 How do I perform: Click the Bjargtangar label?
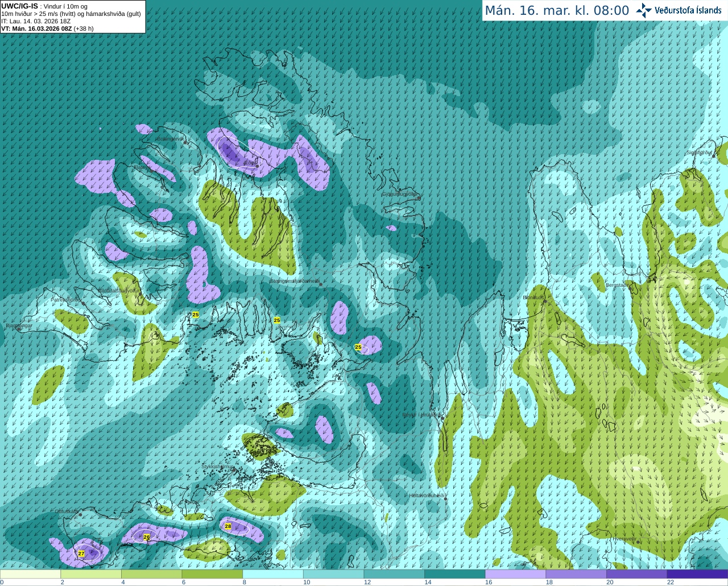19,325
